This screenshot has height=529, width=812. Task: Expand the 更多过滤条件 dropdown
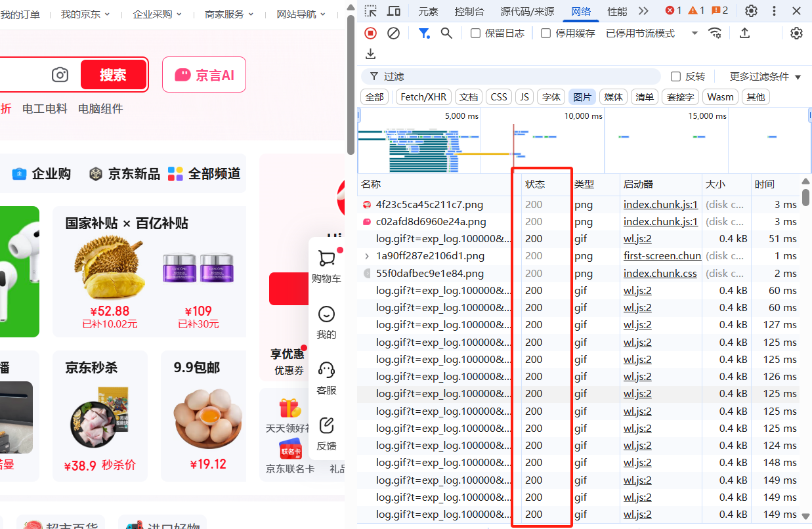[766, 77]
